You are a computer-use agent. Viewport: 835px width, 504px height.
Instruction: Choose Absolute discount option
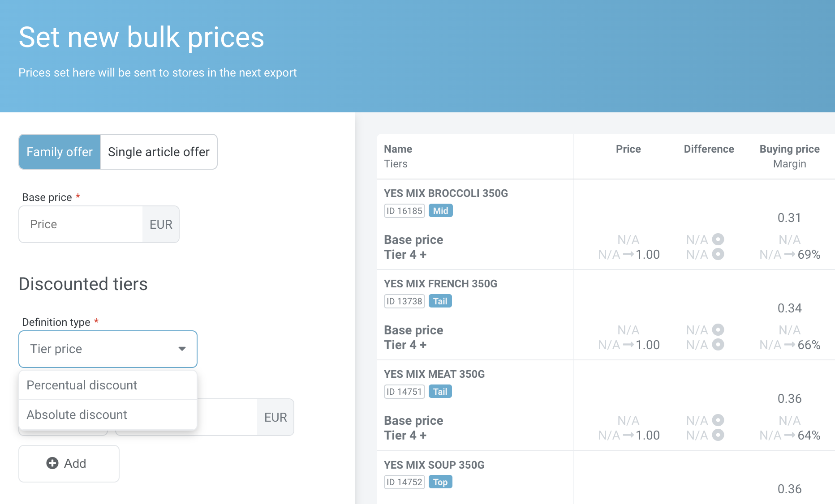tap(108, 414)
